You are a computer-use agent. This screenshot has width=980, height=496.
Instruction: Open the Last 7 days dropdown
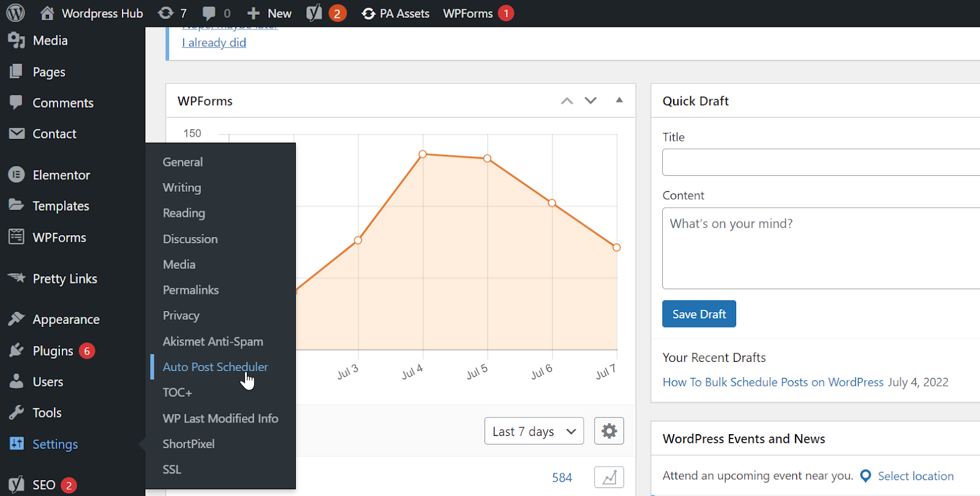534,431
